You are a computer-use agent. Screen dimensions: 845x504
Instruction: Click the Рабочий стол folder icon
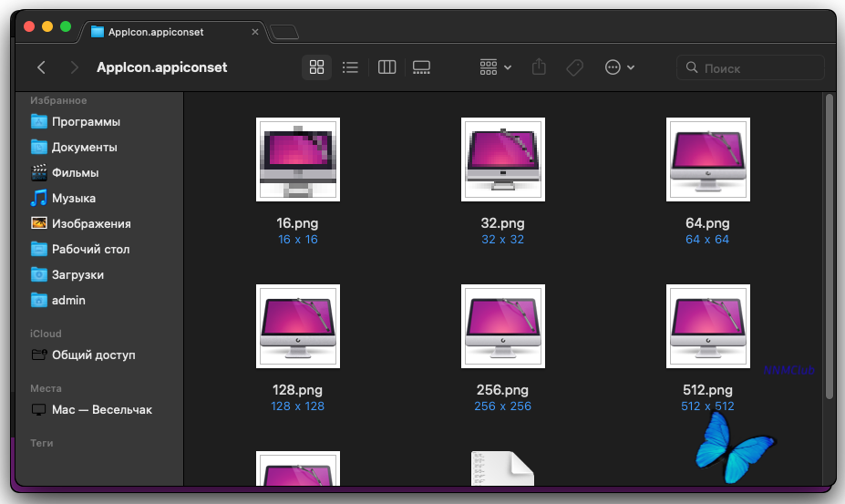[x=39, y=249]
